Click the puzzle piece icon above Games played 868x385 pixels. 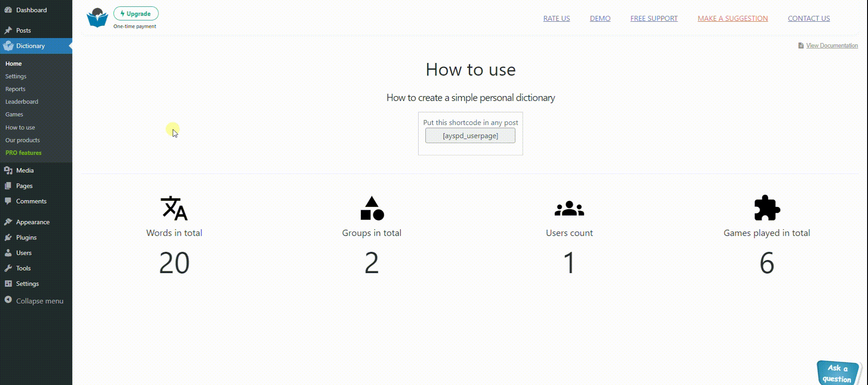[767, 208]
